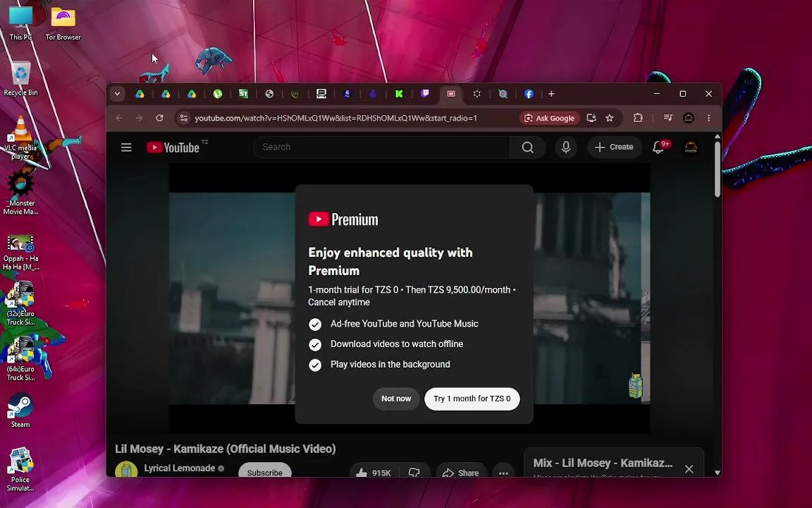Close the Mix playlist panel
The image size is (812, 508).
(x=689, y=469)
